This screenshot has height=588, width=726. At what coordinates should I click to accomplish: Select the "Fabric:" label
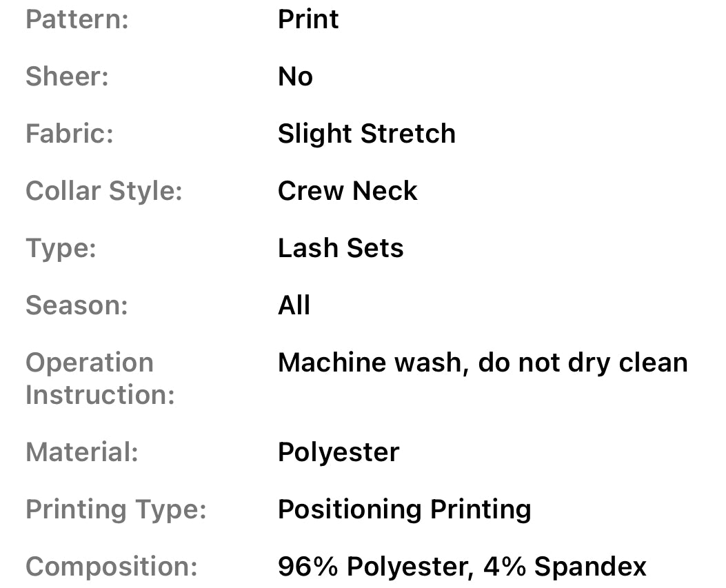pos(69,134)
